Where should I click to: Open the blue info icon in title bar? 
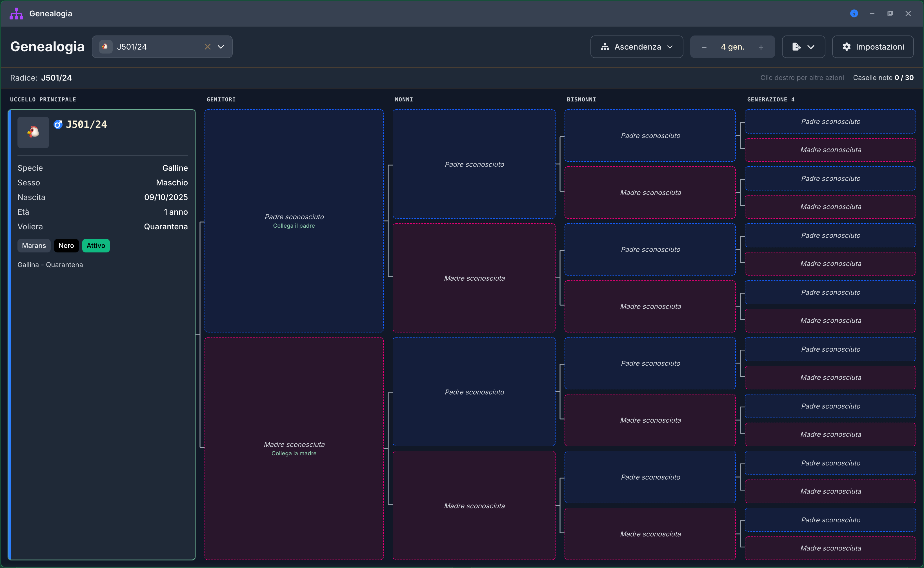(854, 14)
